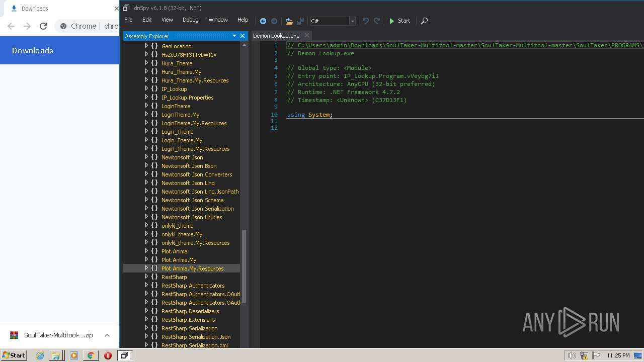This screenshot has height=362, width=644.
Task: Select the Login_Theme.My namespace
Action: point(182,140)
